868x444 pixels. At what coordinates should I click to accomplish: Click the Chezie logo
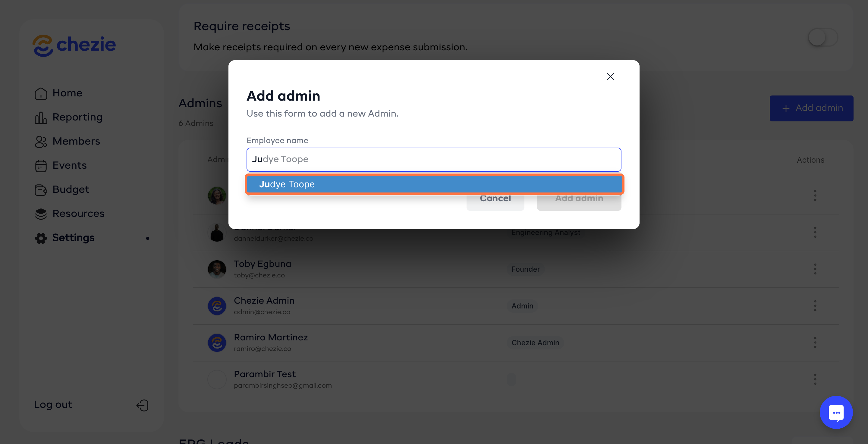coord(74,45)
